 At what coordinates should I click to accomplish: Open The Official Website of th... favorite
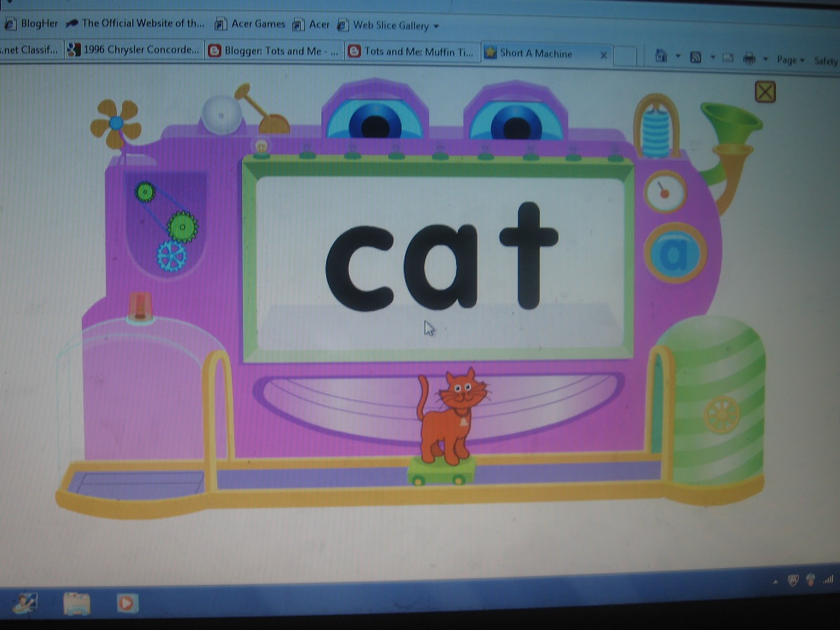click(x=134, y=23)
